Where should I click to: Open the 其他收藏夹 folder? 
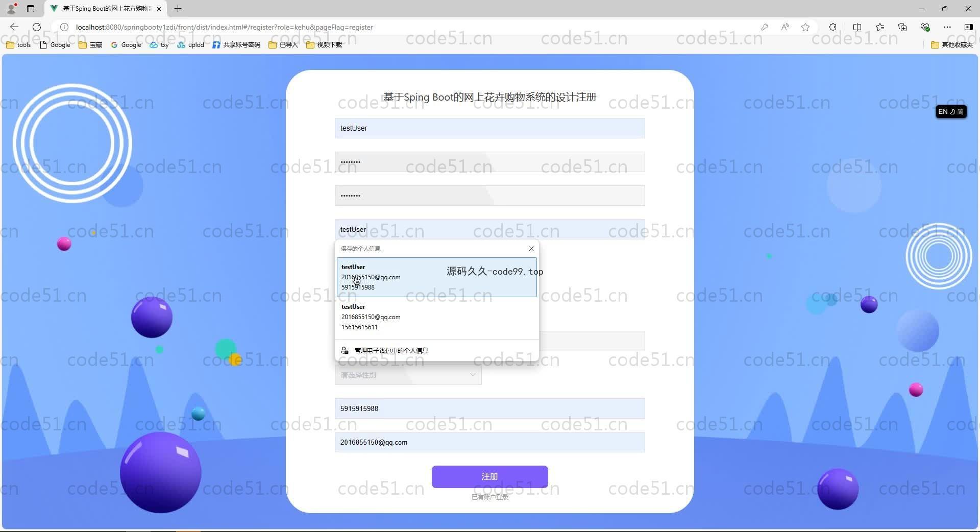952,45
